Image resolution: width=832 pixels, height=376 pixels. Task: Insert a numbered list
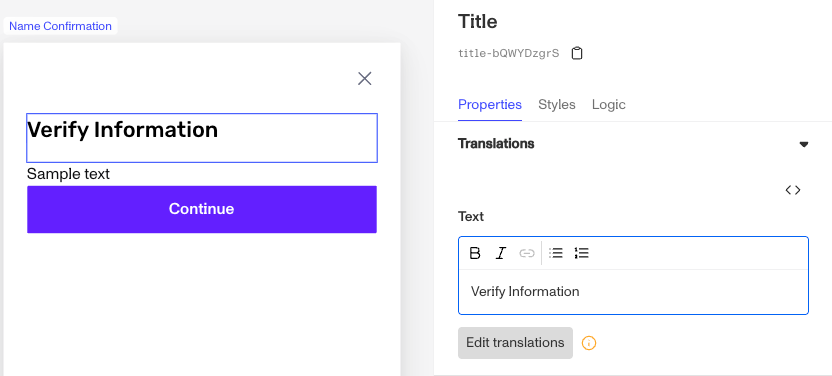coord(582,253)
